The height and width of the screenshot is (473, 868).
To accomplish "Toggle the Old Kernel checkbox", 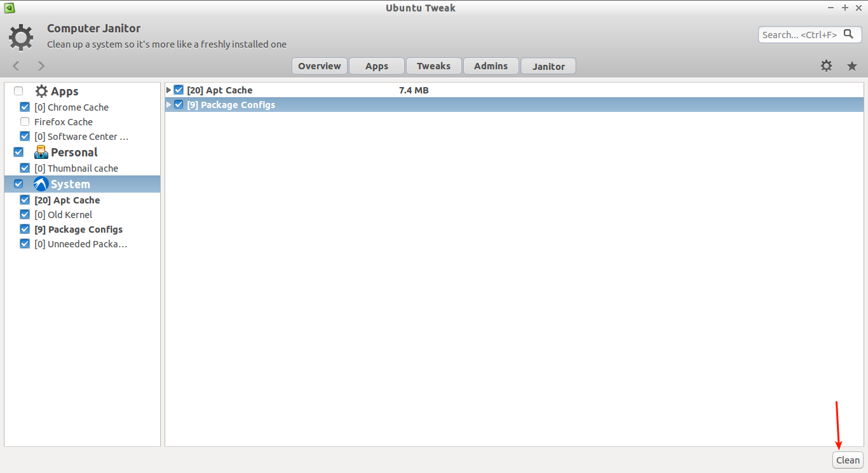I will [25, 214].
